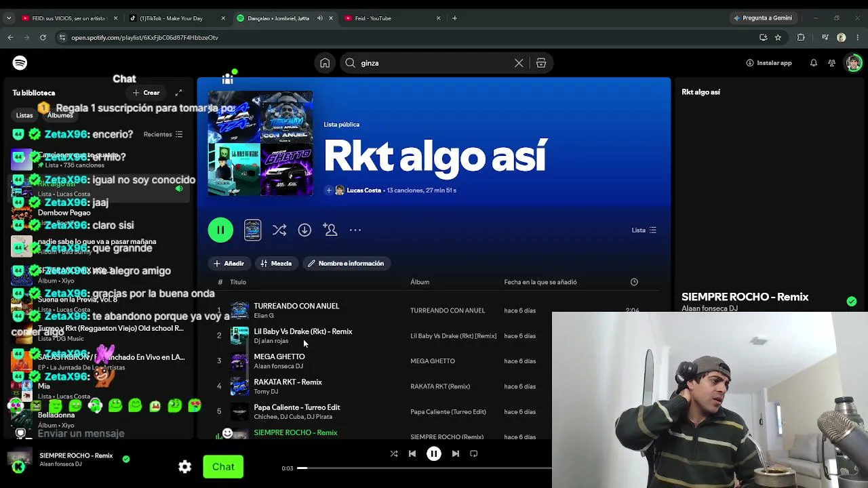Go back in browser history

point(10,37)
